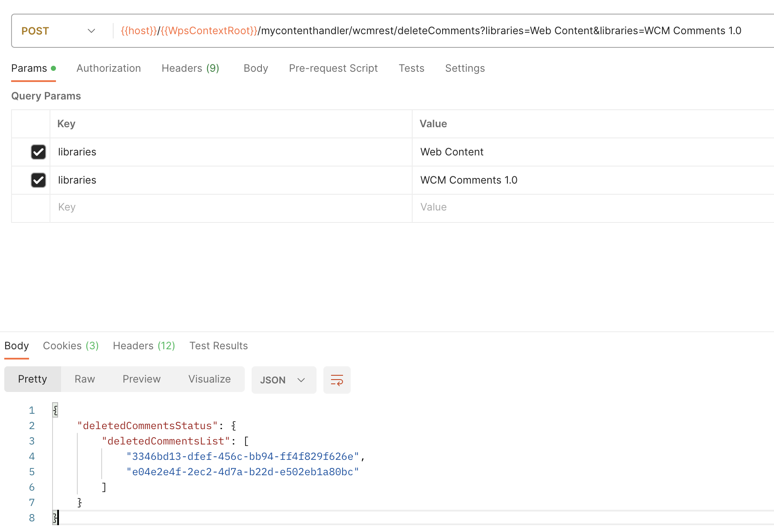This screenshot has width=774, height=532.
Task: View the Cookies (3) response tab
Action: click(x=70, y=346)
